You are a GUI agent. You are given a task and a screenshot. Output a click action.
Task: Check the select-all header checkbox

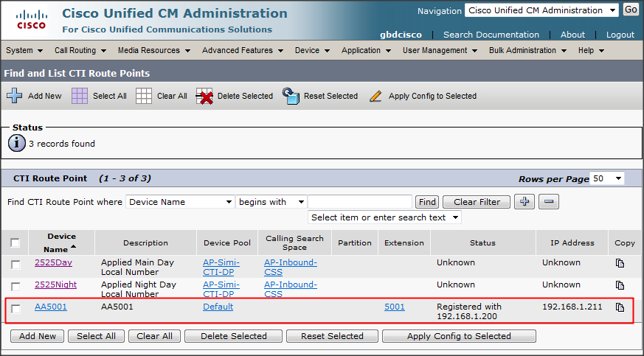15,242
